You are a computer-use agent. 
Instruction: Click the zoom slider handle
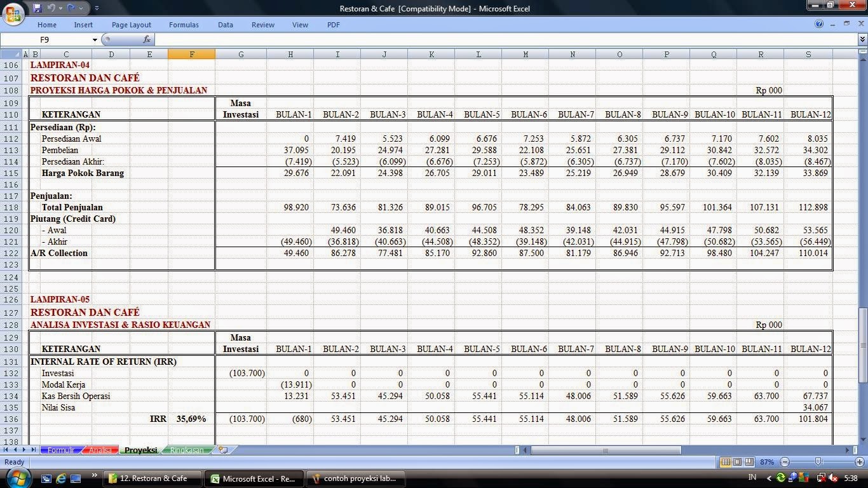coord(818,462)
